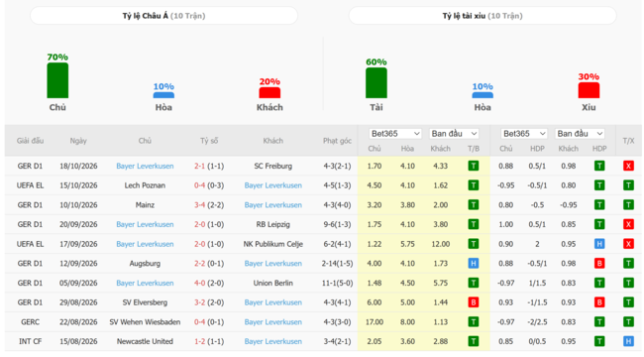This screenshot has width=644, height=357.
Task: Click score 2-1 (1-1) in Freiburg row
Action: pos(209,167)
